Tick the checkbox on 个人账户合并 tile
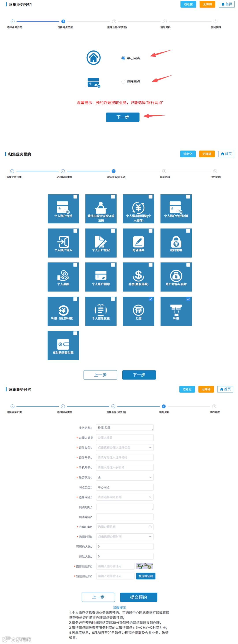The width and height of the screenshot is (238, 644). [75, 197]
